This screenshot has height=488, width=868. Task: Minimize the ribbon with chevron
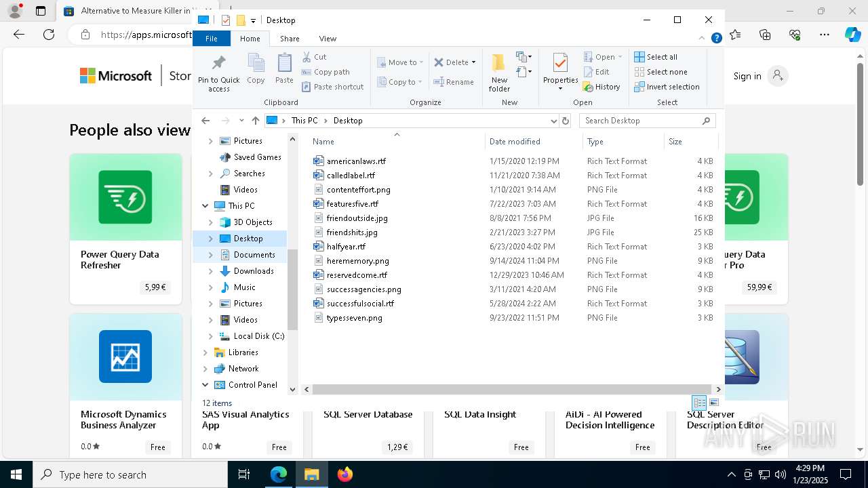tap(703, 39)
